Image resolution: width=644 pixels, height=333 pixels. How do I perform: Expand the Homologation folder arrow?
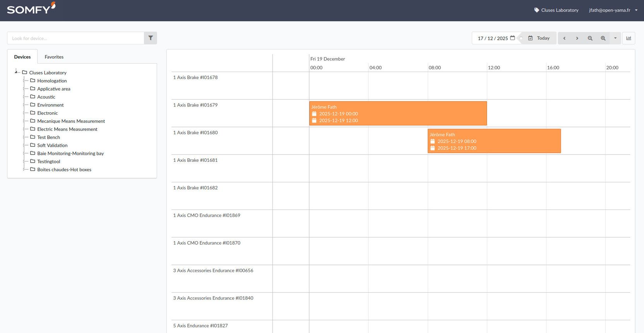24,81
